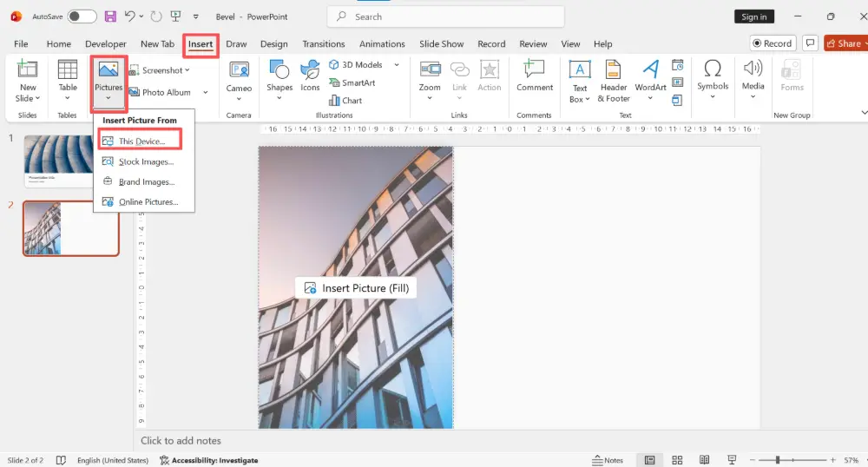Open the Icons library
This screenshot has height=467, width=868.
click(x=310, y=77)
